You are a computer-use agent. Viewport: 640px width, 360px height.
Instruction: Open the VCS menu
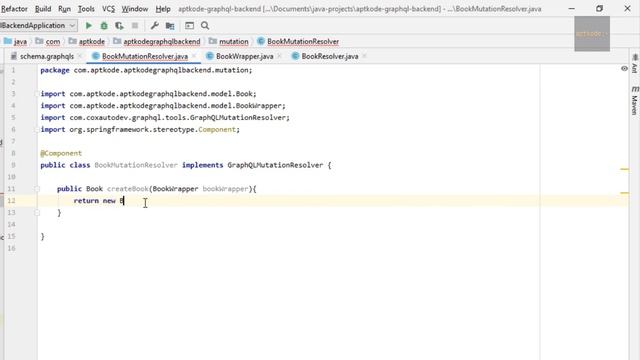[x=108, y=9]
